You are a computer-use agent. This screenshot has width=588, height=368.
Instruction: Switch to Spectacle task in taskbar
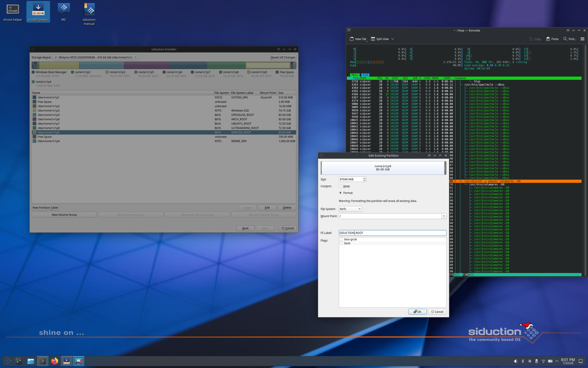[x=78, y=361]
